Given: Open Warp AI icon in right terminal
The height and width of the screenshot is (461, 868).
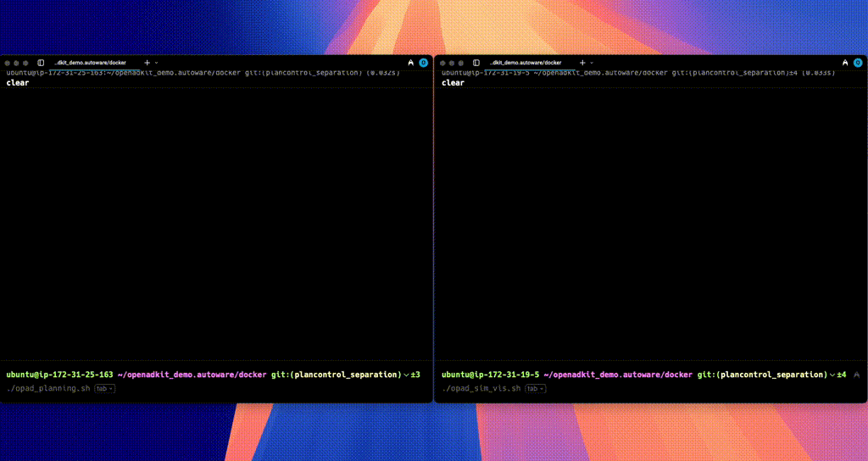Looking at the screenshot, I should pyautogui.click(x=845, y=63).
